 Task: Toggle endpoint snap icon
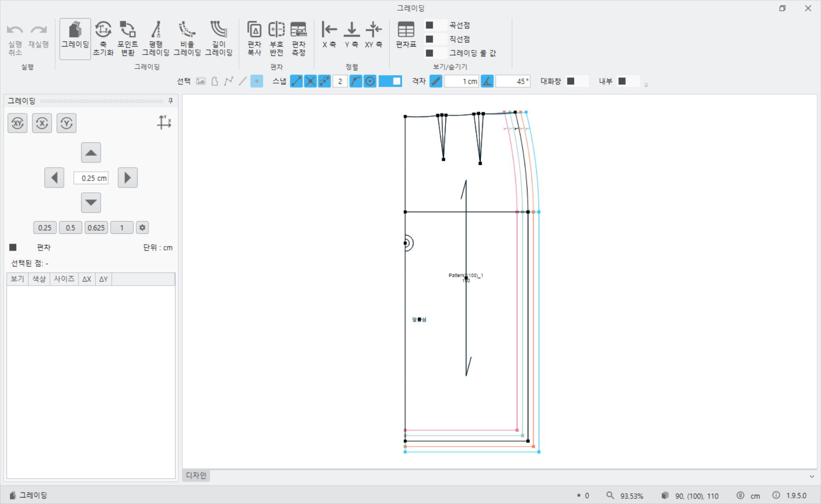click(296, 81)
